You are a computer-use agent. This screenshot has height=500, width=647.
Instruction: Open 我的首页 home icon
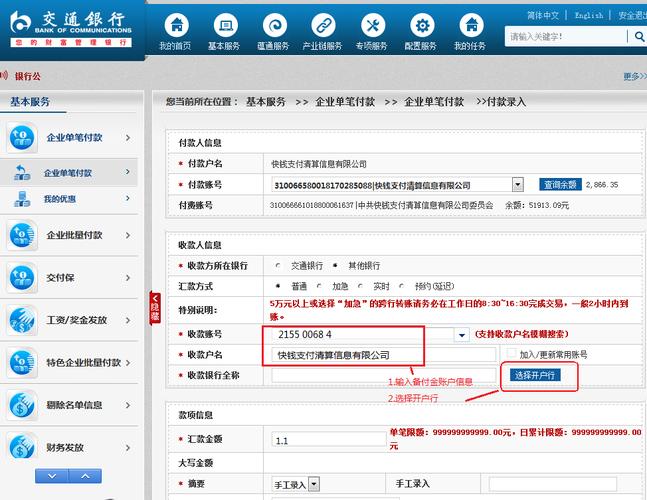coord(177,25)
